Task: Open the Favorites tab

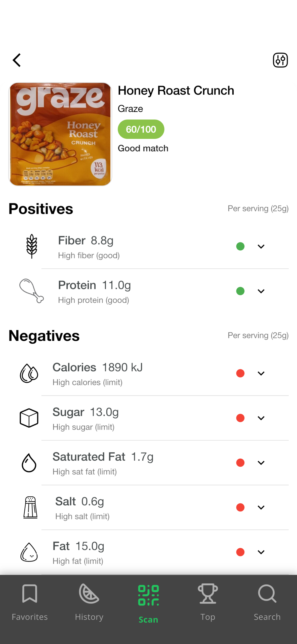Action: click(30, 602)
